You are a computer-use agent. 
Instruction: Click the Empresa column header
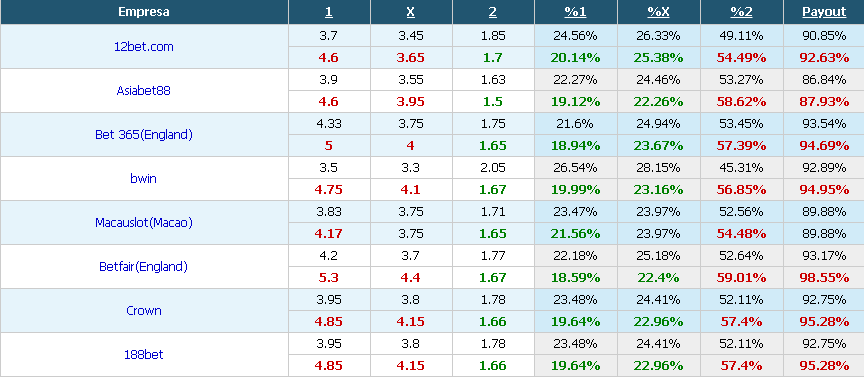point(144,12)
